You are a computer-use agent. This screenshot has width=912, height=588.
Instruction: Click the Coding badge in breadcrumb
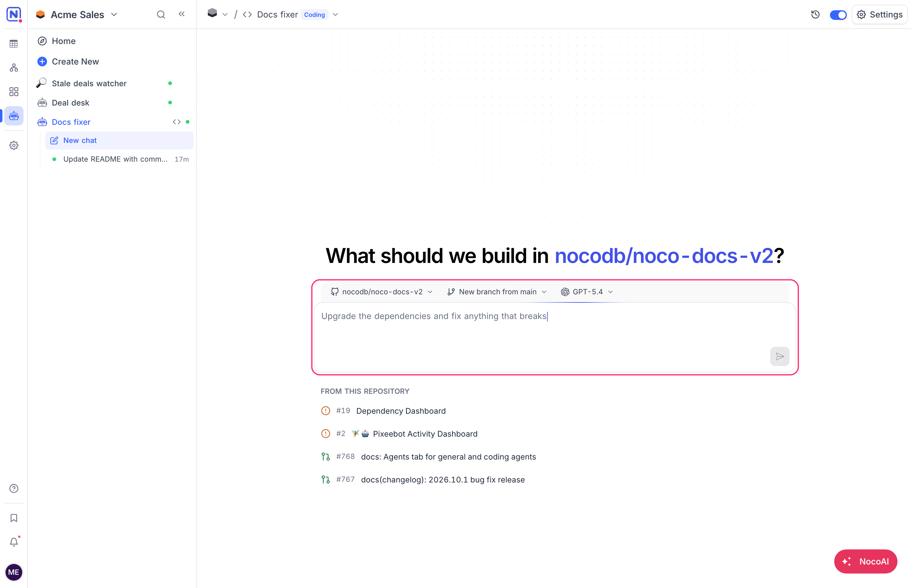coord(314,14)
